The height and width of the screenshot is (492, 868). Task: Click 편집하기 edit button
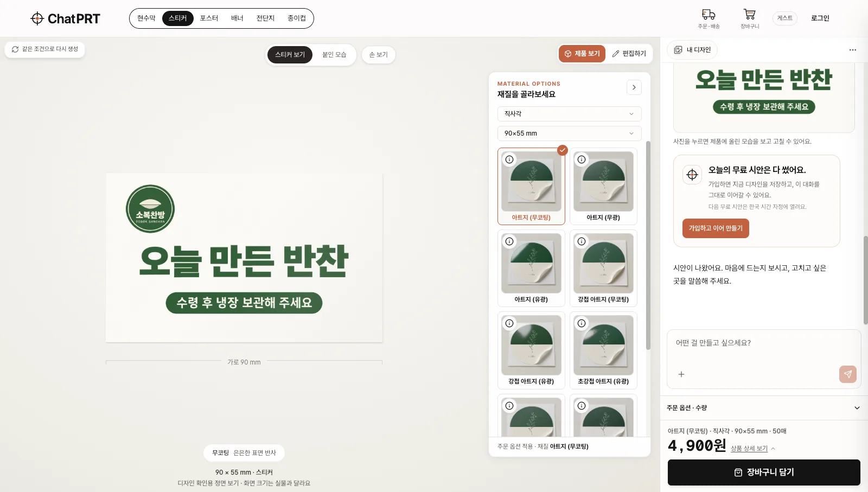629,54
